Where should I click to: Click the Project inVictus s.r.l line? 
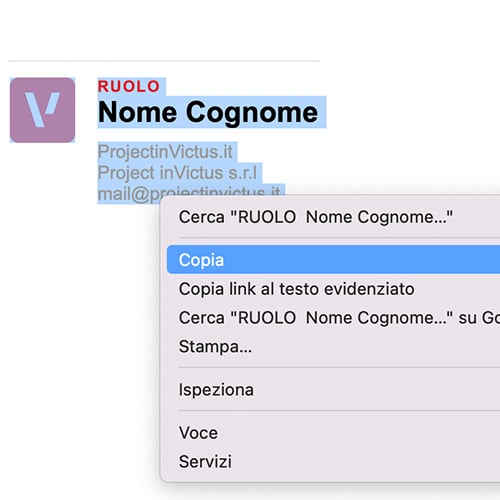point(177,173)
